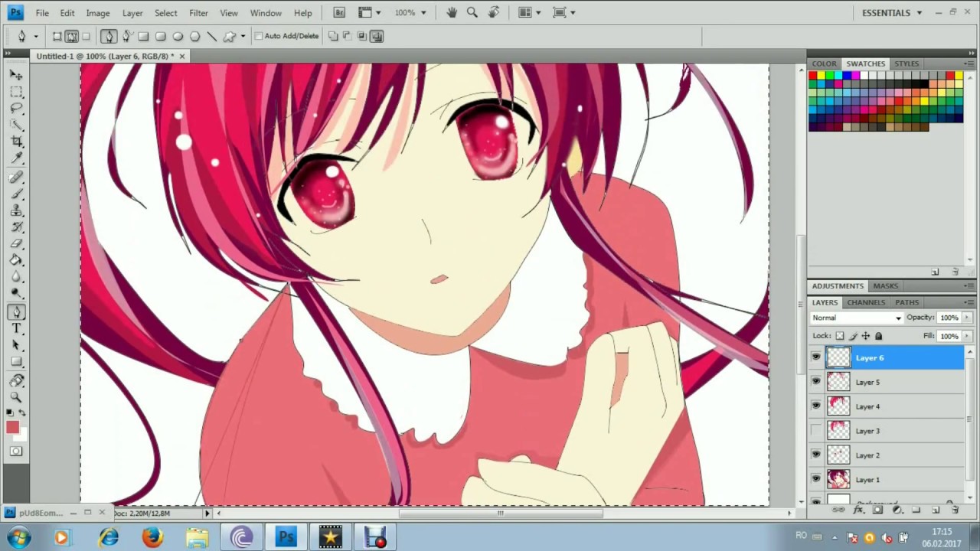This screenshot has width=980, height=551.
Task: Hide Layer 6 visibility eye
Action: click(x=816, y=357)
